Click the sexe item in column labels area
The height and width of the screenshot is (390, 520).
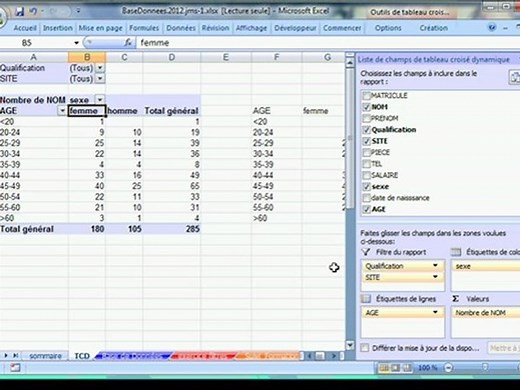pyautogui.click(x=485, y=266)
